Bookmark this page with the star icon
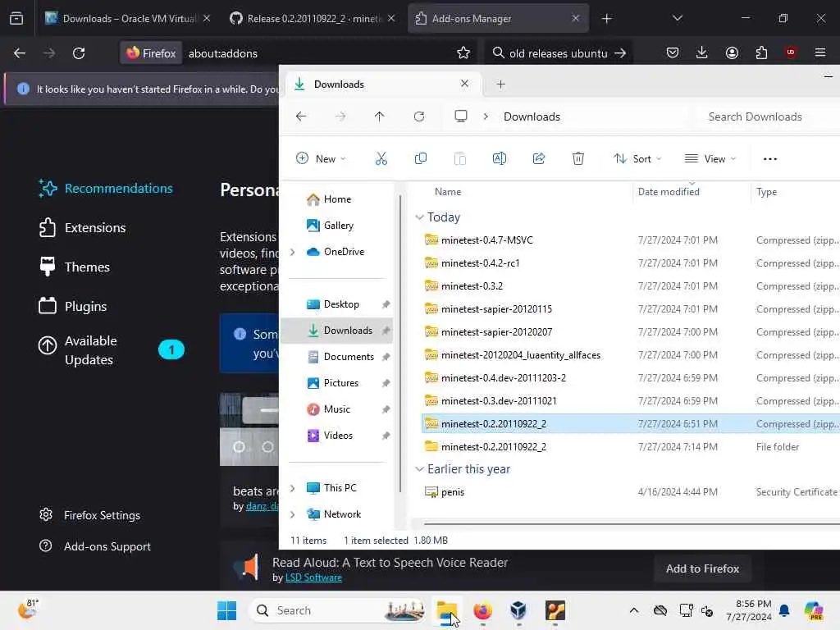840x630 pixels. [x=463, y=53]
